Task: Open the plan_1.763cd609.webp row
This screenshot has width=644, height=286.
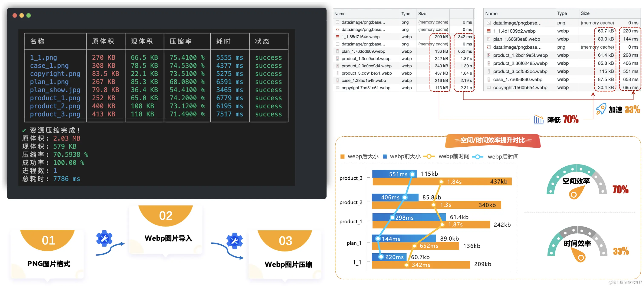Action: (363, 51)
